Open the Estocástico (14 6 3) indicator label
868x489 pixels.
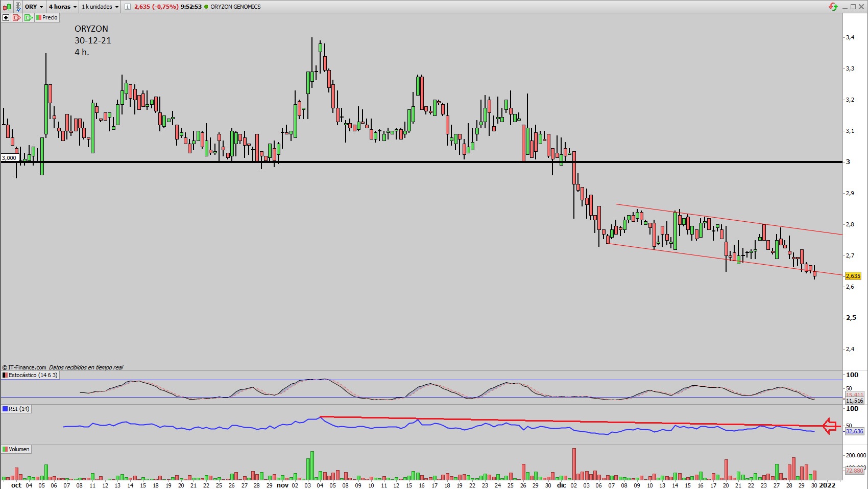click(30, 375)
